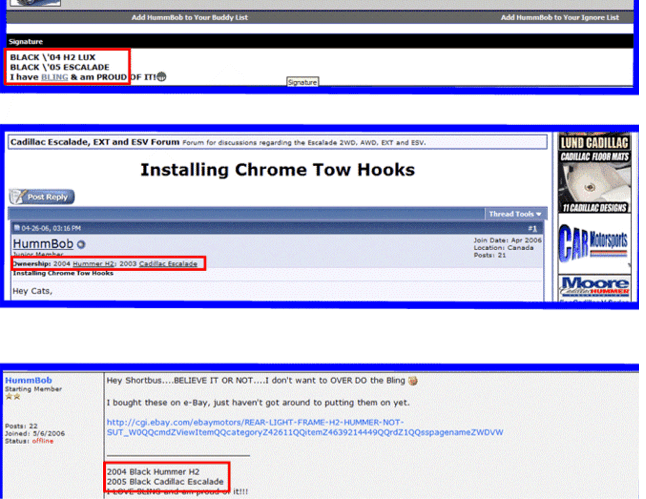
Task: Select the thread title Installing Chrome Tow Hooks
Action: point(278,170)
